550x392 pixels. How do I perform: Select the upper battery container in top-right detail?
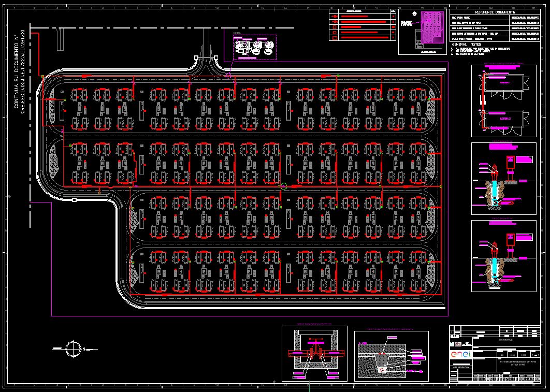(505, 84)
